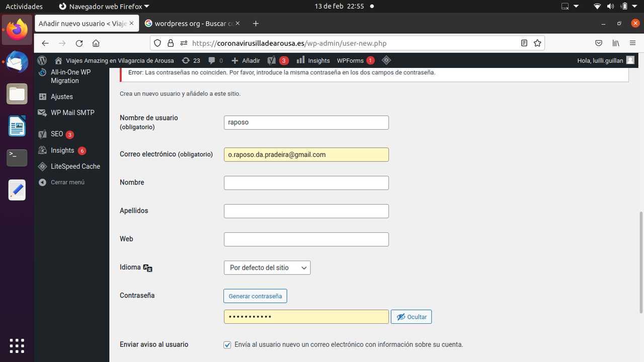The height and width of the screenshot is (362, 644).
Task: Open Ajustes in the admin sidebar
Action: 62,97
